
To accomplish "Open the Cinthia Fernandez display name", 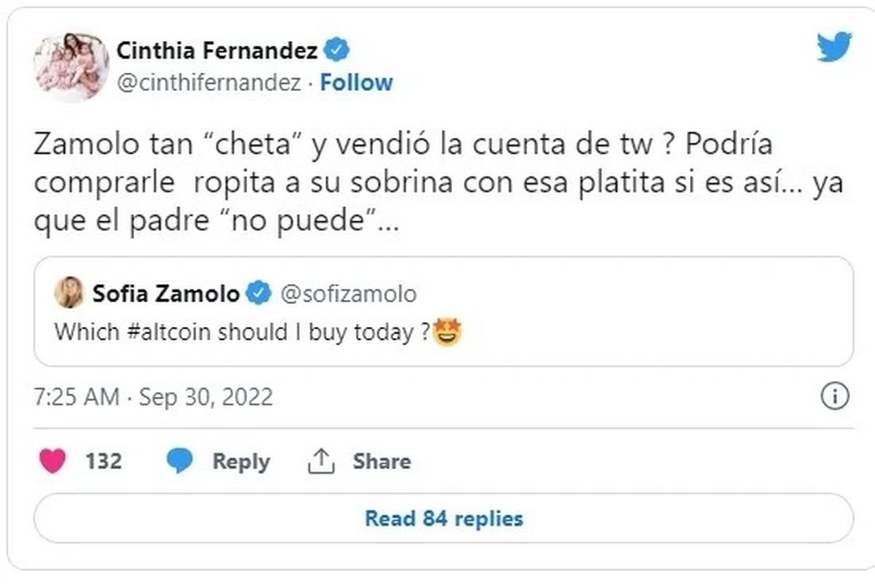I will (217, 51).
